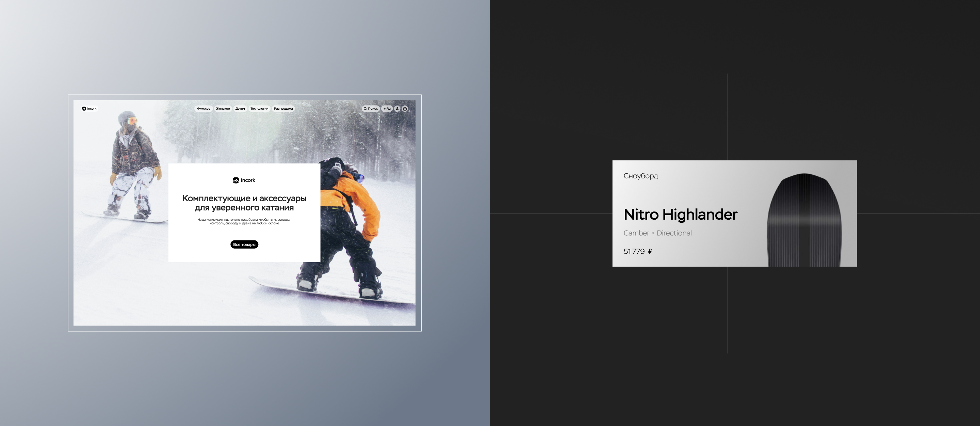The width and height of the screenshot is (980, 426).
Task: Click the Nitro Highlander product title
Action: point(680,214)
